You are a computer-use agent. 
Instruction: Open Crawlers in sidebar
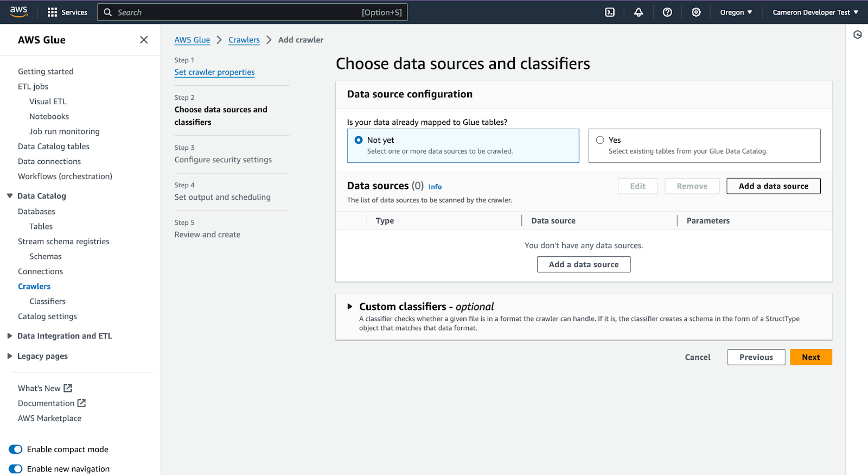click(x=34, y=287)
